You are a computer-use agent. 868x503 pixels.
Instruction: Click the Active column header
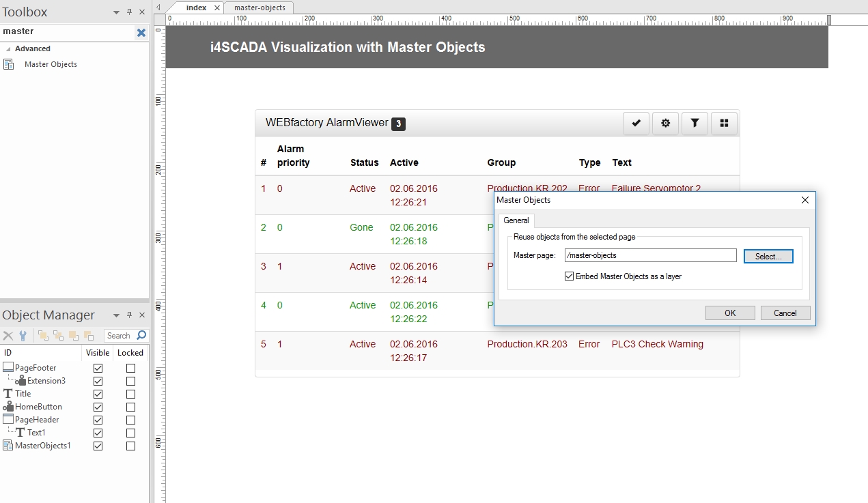click(404, 162)
